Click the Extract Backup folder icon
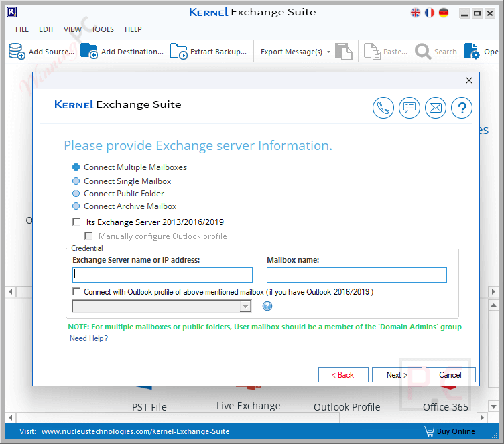 click(x=178, y=51)
